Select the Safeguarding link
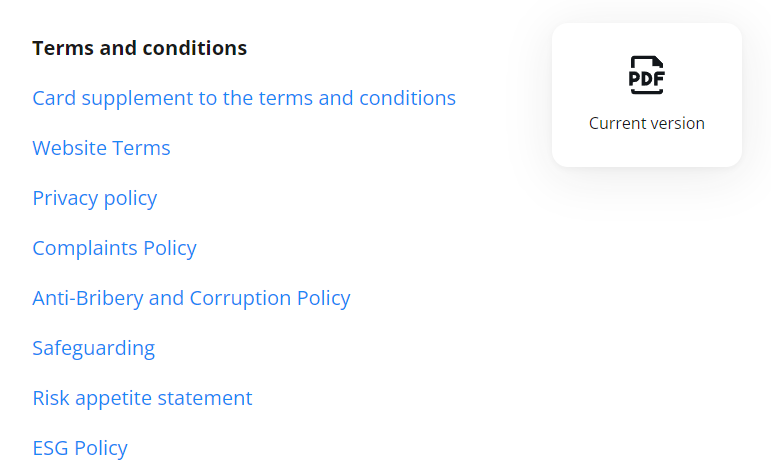Screen dimensions: 771x475 (93, 348)
